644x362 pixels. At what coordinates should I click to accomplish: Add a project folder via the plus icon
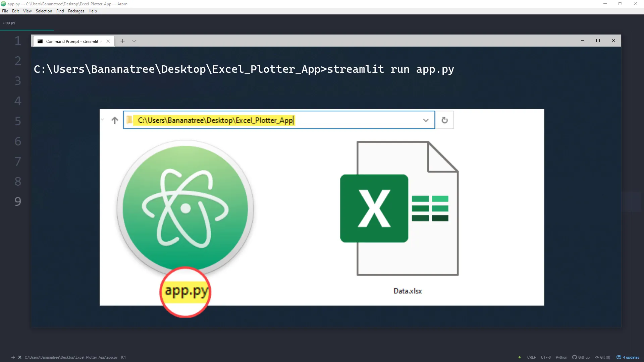[13, 357]
